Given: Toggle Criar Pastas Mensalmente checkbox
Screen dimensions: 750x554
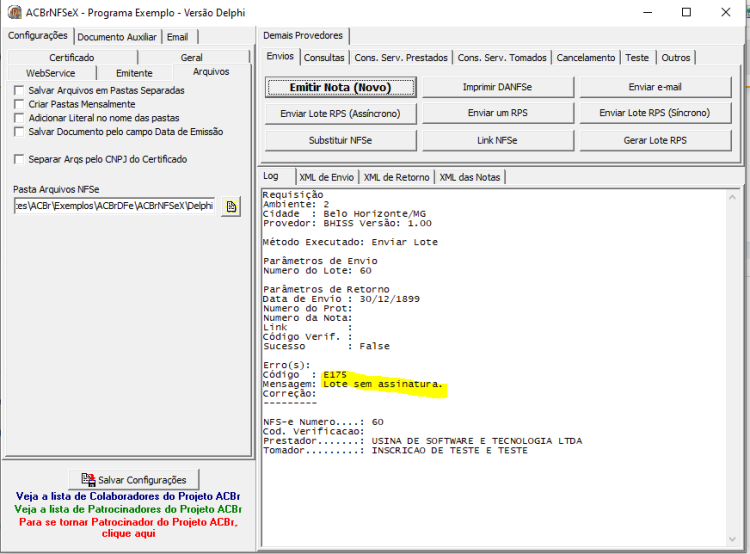Looking at the screenshot, I should [x=19, y=104].
